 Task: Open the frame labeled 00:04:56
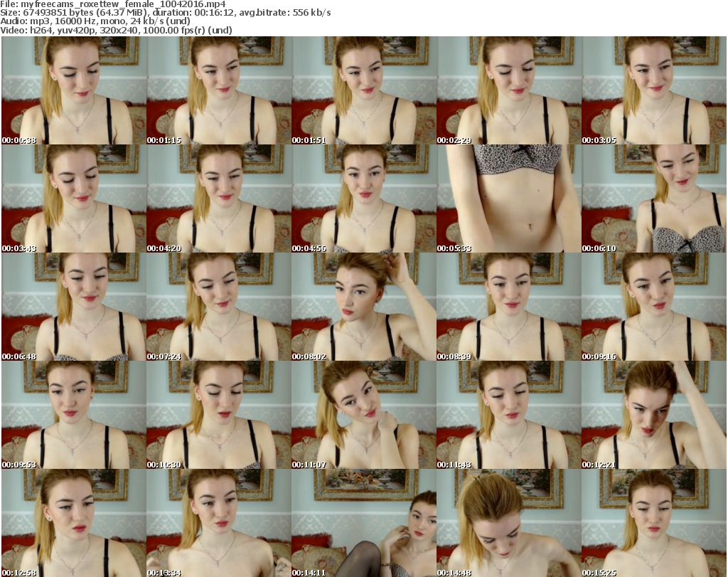[363, 198]
